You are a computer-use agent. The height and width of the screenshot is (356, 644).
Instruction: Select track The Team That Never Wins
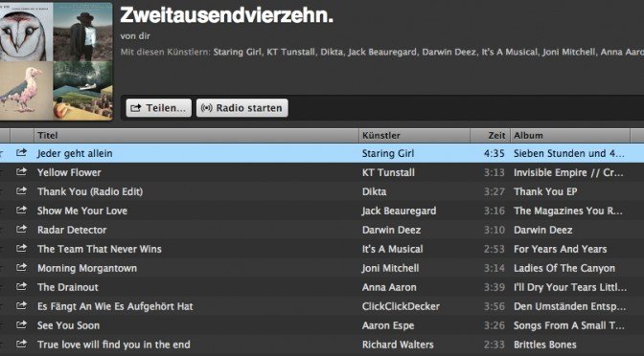(100, 249)
